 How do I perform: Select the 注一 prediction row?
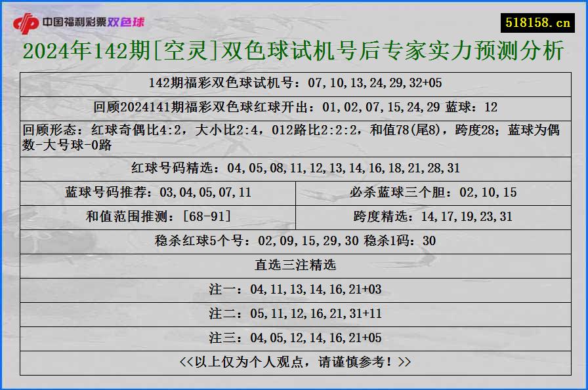[x=294, y=288]
